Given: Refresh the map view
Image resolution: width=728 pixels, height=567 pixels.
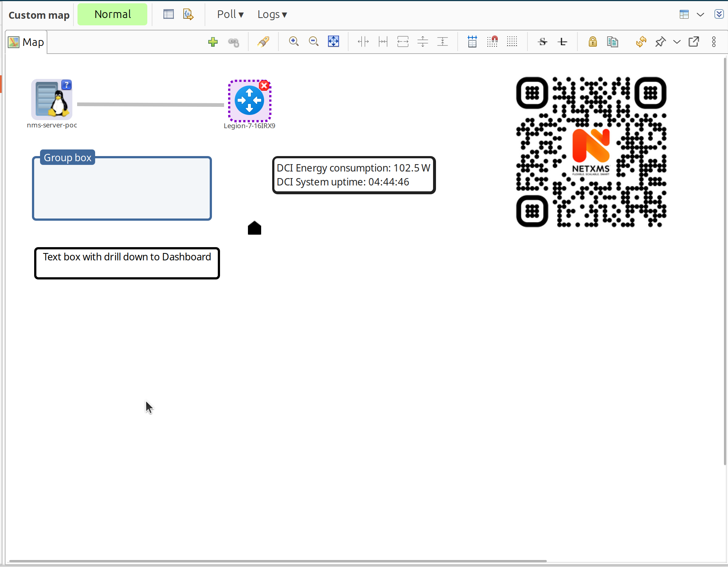Looking at the screenshot, I should point(641,41).
